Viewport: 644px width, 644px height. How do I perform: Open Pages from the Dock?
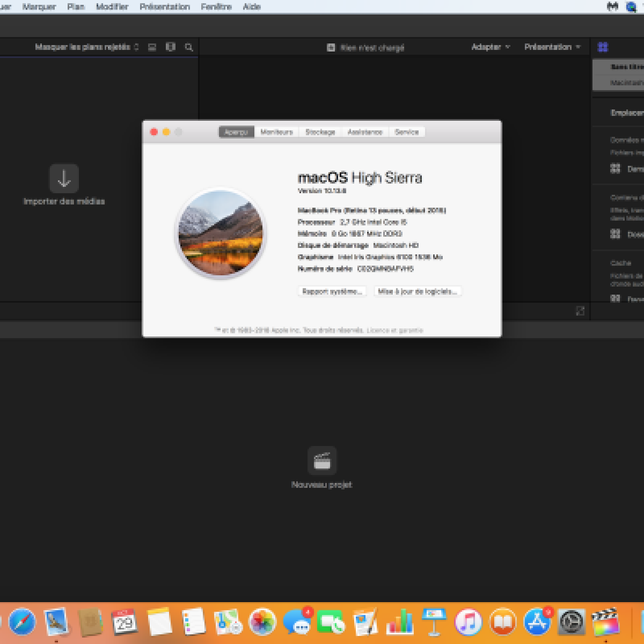click(365, 622)
